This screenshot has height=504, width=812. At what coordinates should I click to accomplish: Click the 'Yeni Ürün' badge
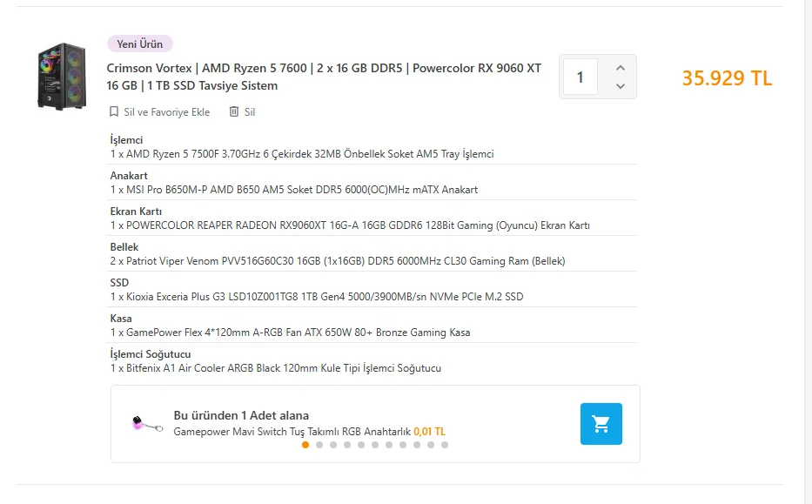140,44
